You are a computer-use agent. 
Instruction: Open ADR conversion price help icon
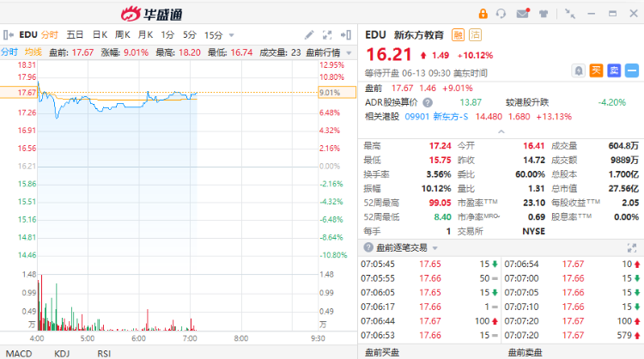428,102
